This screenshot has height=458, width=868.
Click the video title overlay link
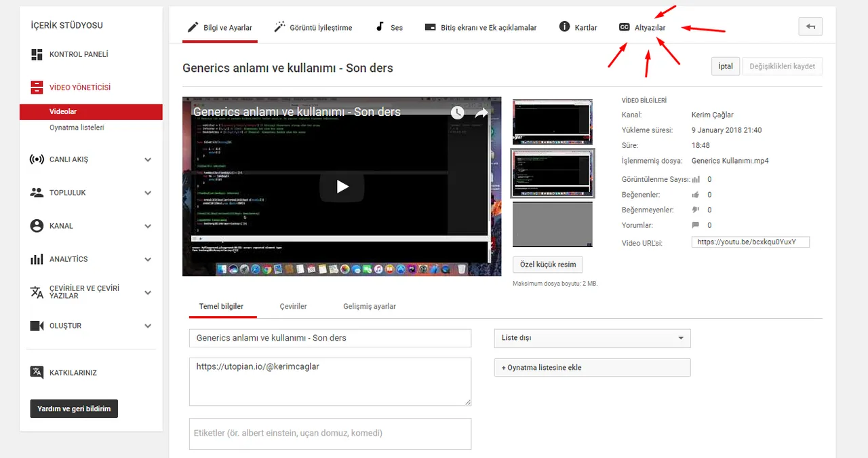pos(296,112)
